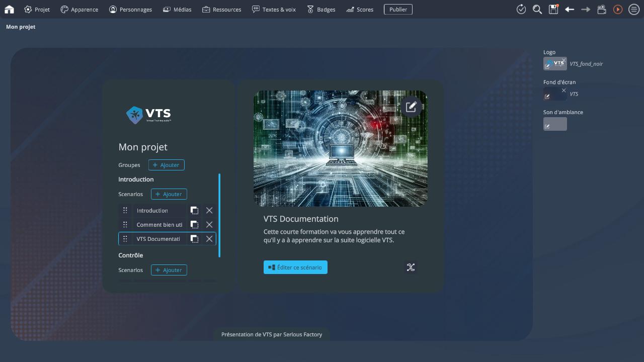Open the Projet menu
Image resolution: width=644 pixels, height=362 pixels.
pyautogui.click(x=37, y=10)
